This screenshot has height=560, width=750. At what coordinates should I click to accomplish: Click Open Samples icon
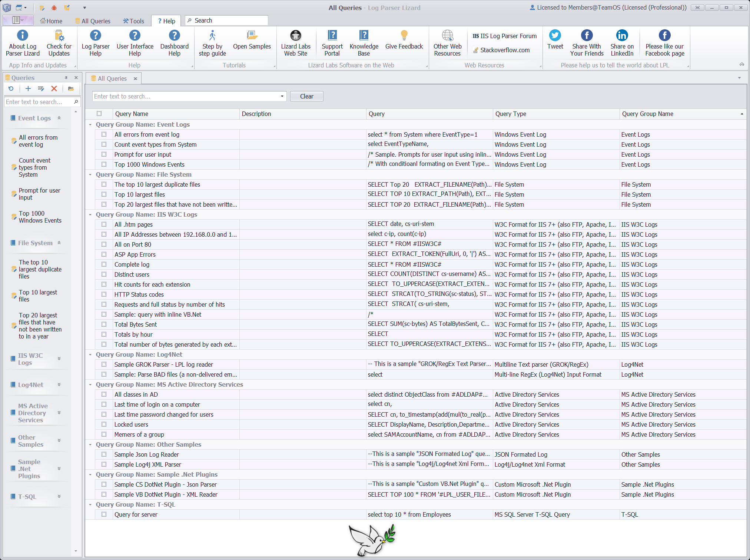252,36
